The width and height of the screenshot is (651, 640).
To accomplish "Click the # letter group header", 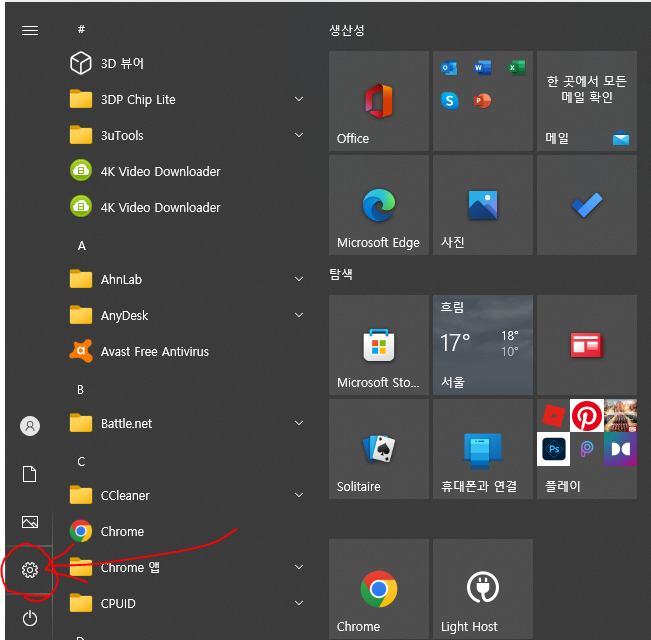I will coord(81,29).
